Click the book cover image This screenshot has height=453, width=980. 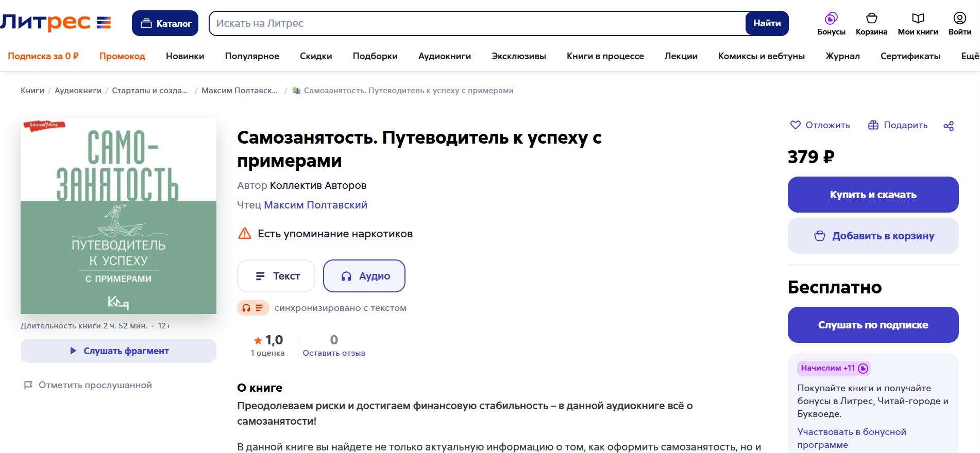point(119,216)
